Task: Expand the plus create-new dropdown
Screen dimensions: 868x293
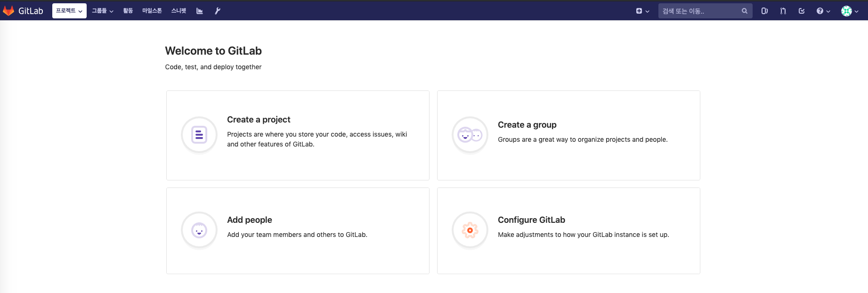Action: [x=642, y=11]
